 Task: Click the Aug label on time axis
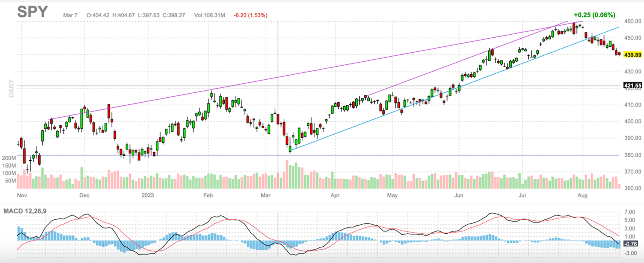tap(582, 195)
